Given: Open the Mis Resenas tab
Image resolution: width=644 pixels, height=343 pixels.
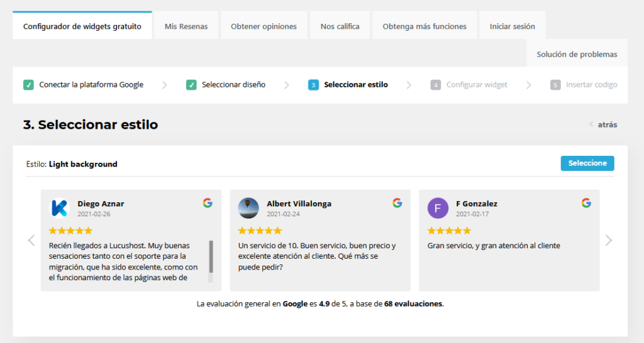Looking at the screenshot, I should [x=186, y=26].
